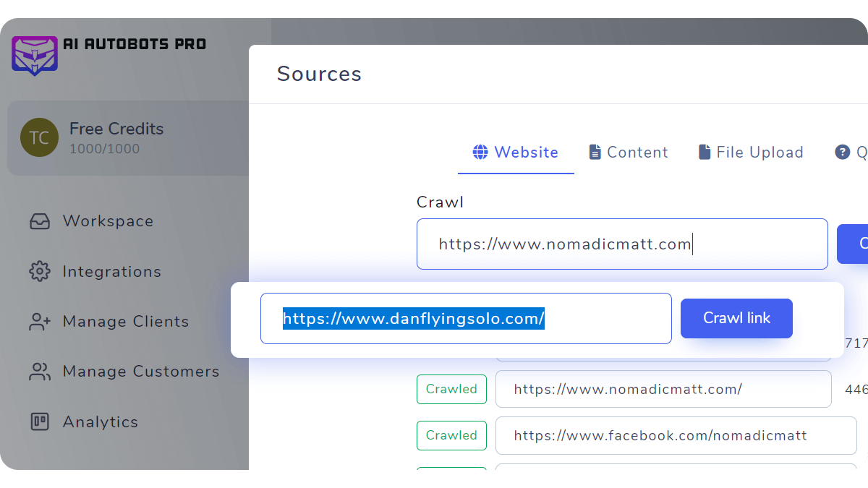The height and width of the screenshot is (488, 868).
Task: Switch to the Content tab
Action: pos(629,153)
